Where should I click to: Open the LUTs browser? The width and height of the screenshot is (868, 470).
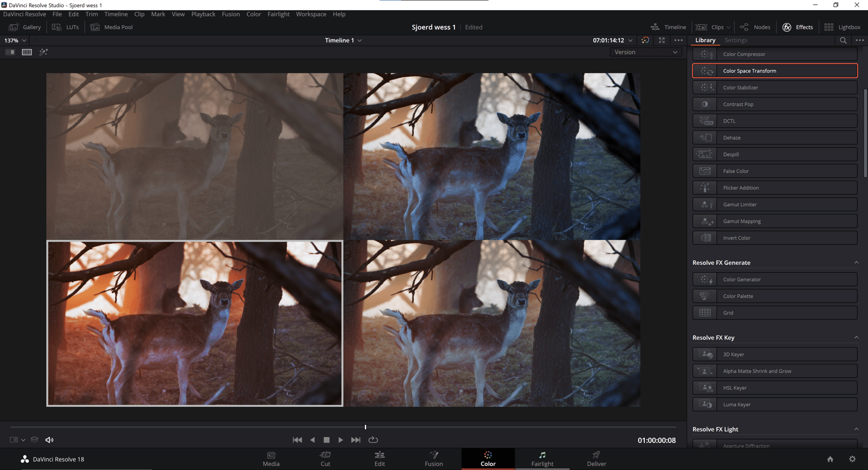[66, 27]
